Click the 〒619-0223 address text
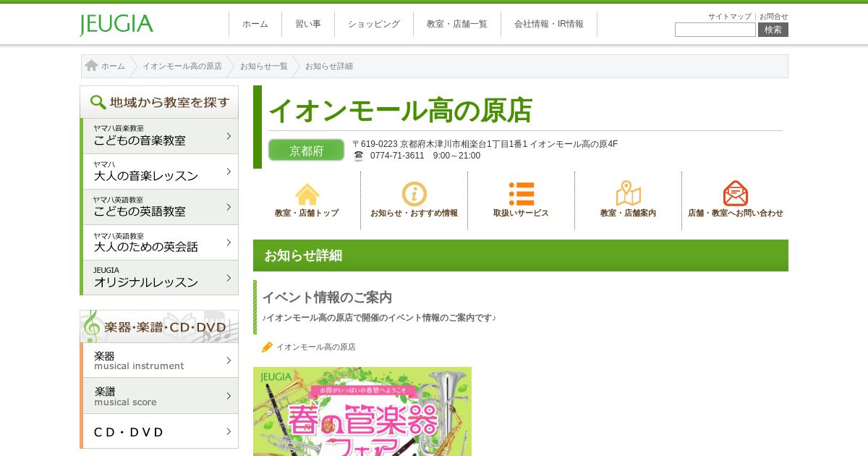 [485, 144]
